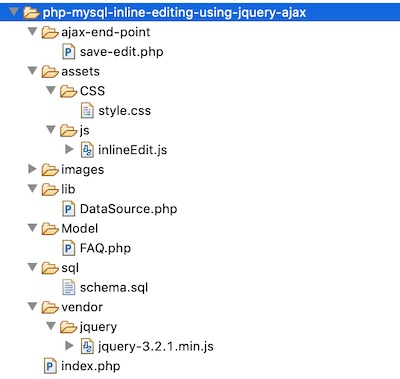Select the vendor folder label
The height and width of the screenshot is (379, 400).
(82, 307)
